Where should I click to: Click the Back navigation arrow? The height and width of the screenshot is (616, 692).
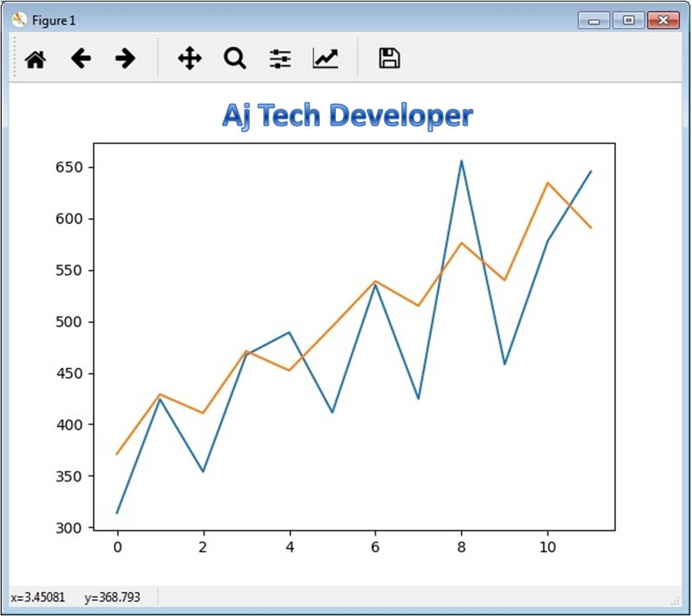[x=80, y=59]
